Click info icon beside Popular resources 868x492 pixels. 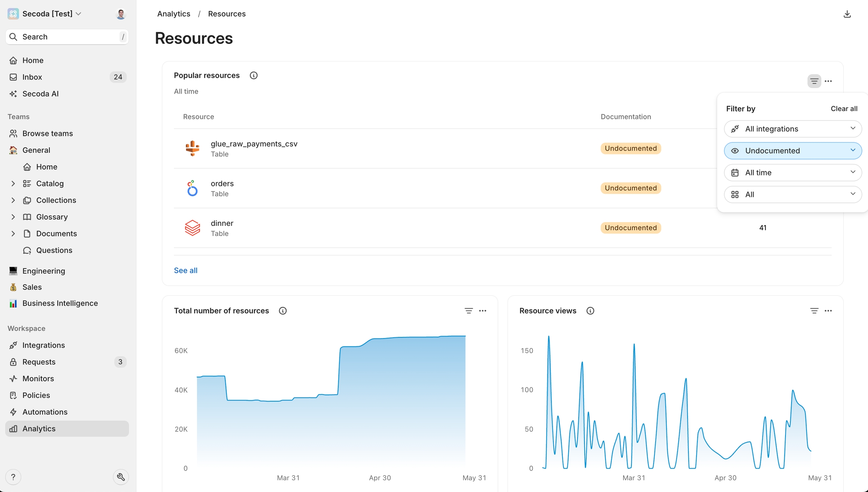pos(254,76)
